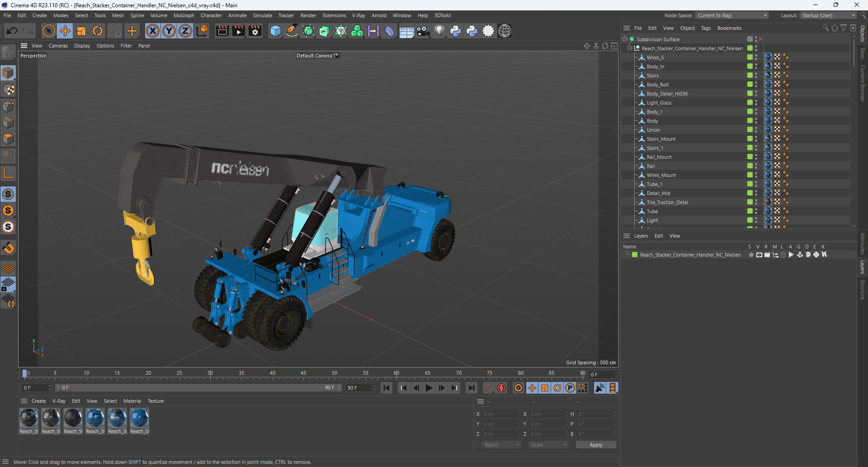This screenshot has width=868, height=467.
Task: Select Polygons mode icon
Action: point(8,139)
